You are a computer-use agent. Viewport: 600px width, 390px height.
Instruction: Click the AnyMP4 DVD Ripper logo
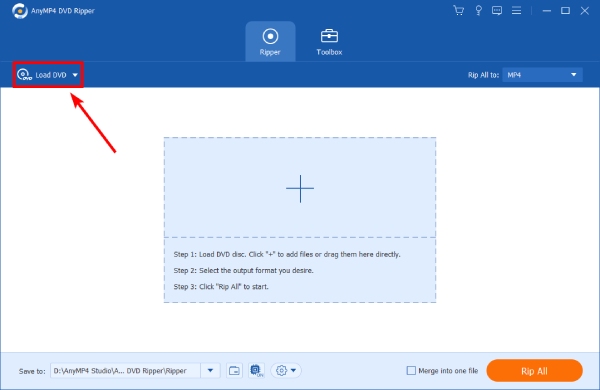coord(20,11)
